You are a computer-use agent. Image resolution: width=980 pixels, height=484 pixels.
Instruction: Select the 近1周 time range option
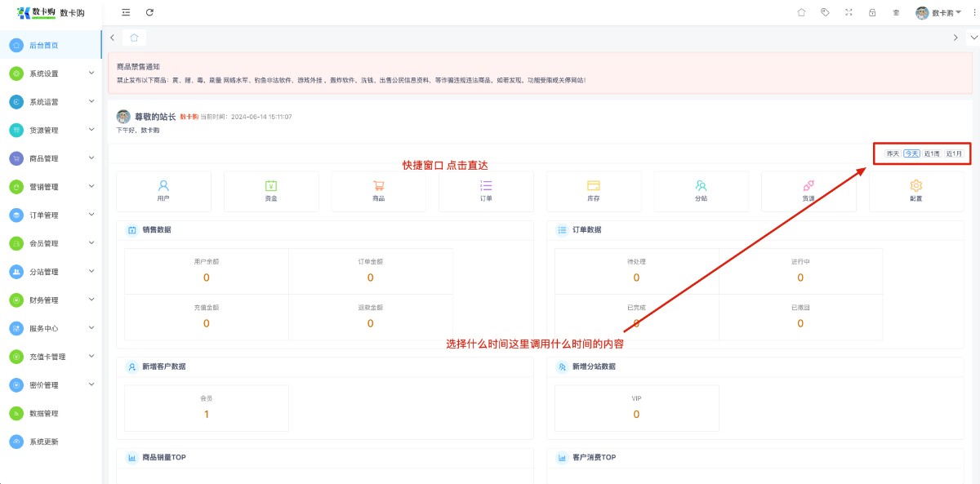pyautogui.click(x=932, y=153)
